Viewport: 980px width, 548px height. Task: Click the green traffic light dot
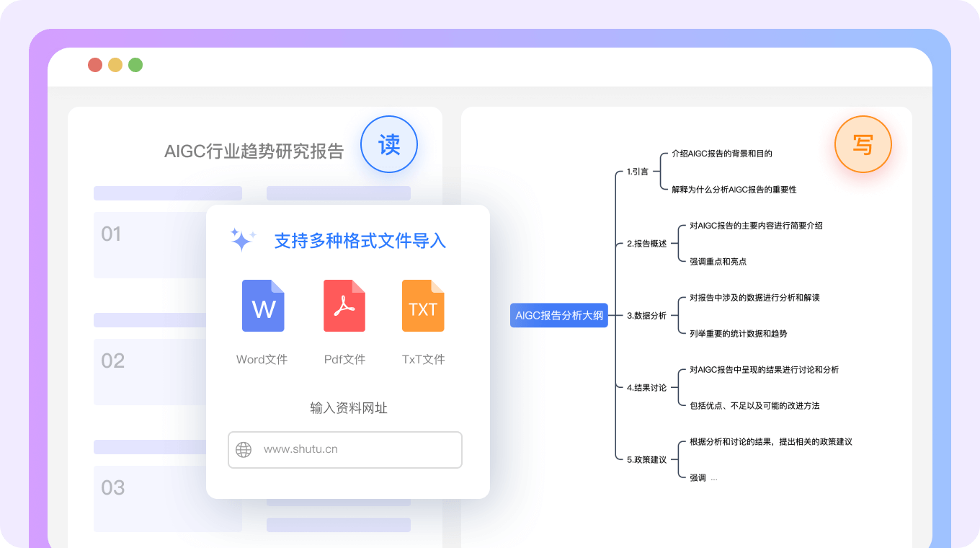pyautogui.click(x=135, y=64)
